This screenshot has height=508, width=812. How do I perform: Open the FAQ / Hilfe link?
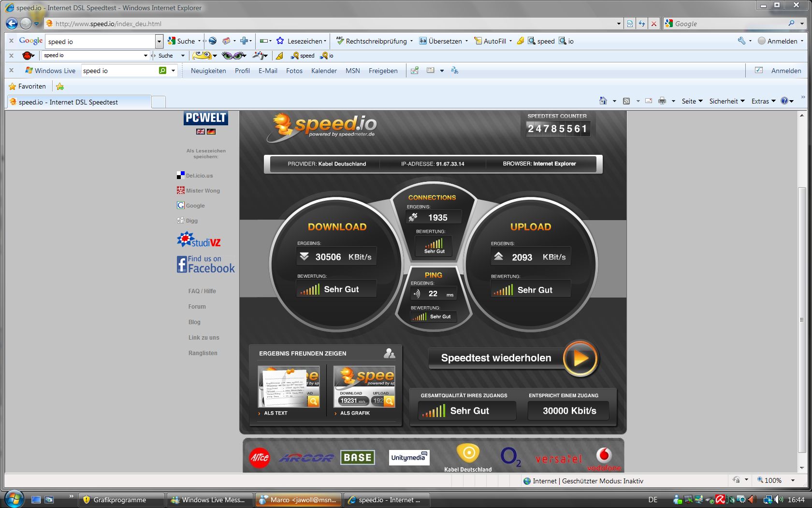point(202,291)
